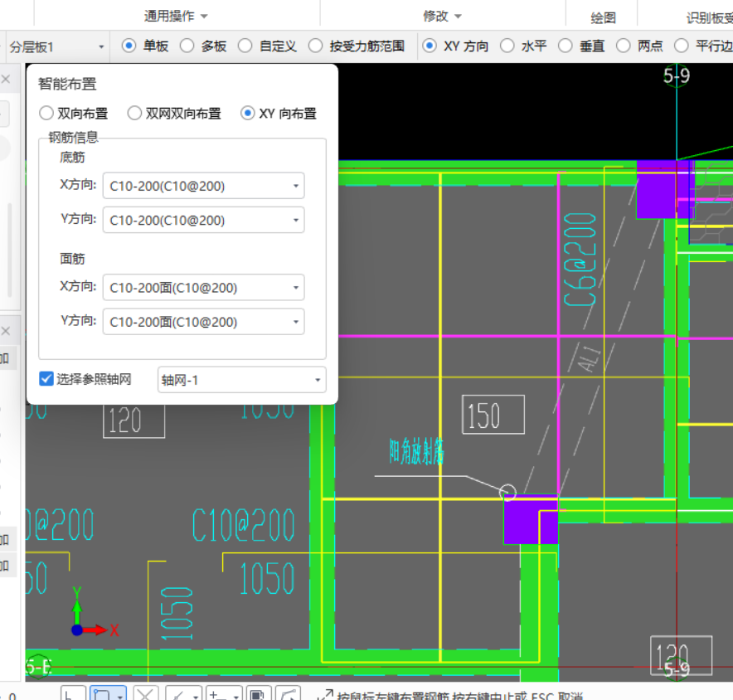Click the expand arrows icon beside status hint
This screenshot has width=733, height=700.
(x=325, y=695)
